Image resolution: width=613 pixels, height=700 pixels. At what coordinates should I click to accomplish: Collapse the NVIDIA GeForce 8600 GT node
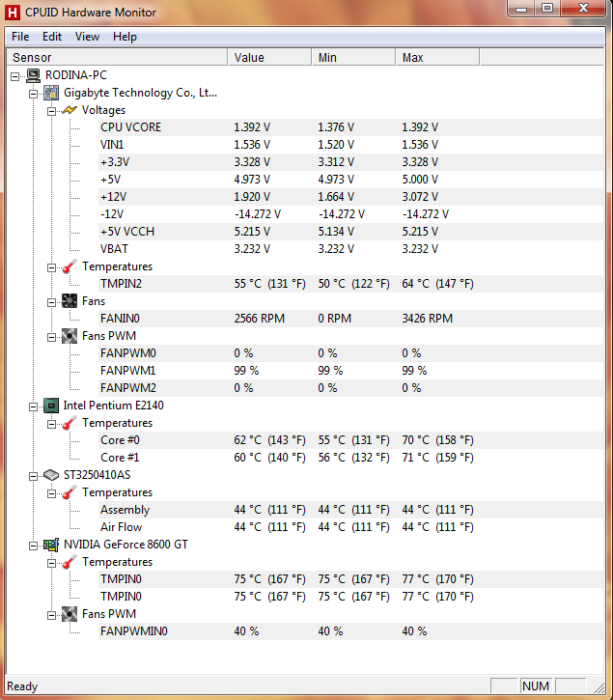(x=34, y=546)
